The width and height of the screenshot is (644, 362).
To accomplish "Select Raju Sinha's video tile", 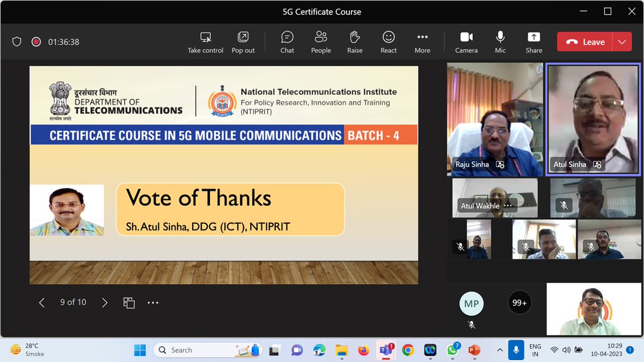I will click(x=495, y=119).
